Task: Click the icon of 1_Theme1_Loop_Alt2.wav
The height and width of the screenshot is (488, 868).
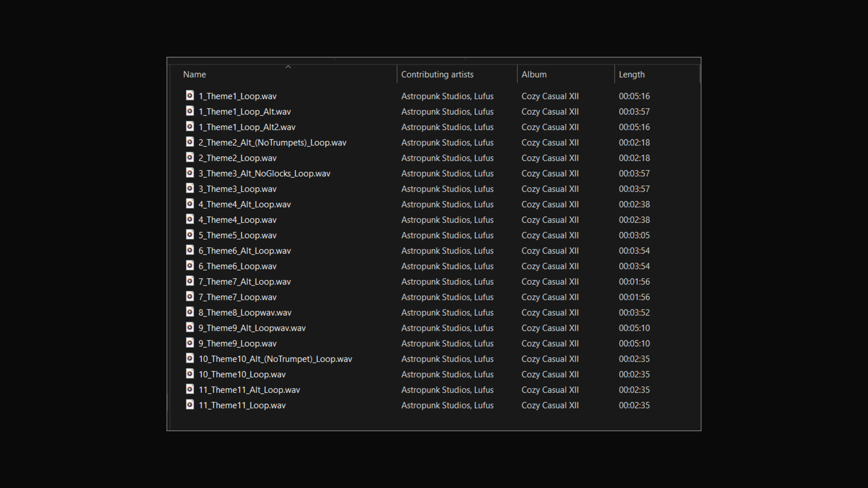Action: [x=190, y=126]
